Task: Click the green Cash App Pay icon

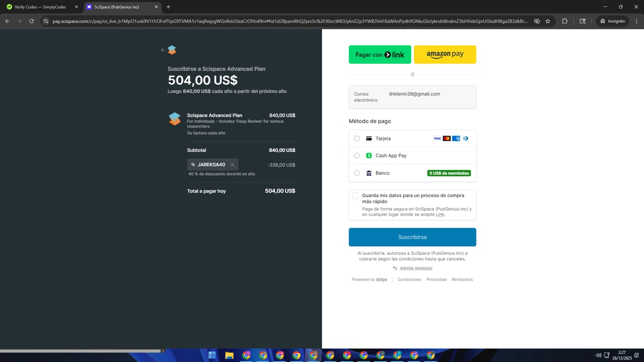Action: [x=369, y=156]
